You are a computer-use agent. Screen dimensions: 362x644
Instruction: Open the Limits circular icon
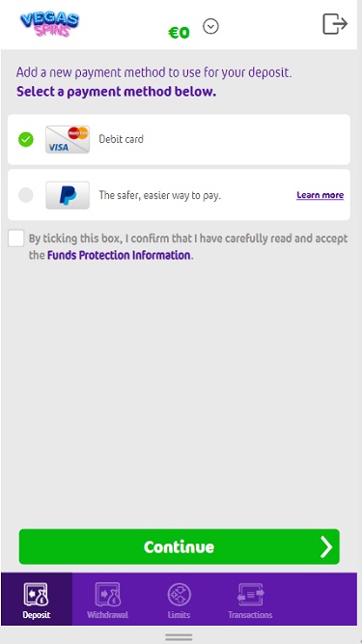pyautogui.click(x=179, y=595)
